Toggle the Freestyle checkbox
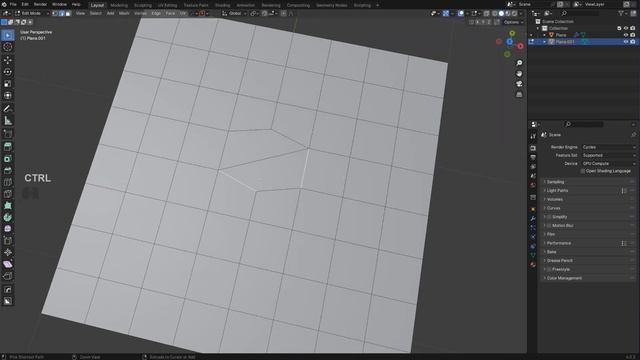640x360 pixels. pyautogui.click(x=549, y=270)
